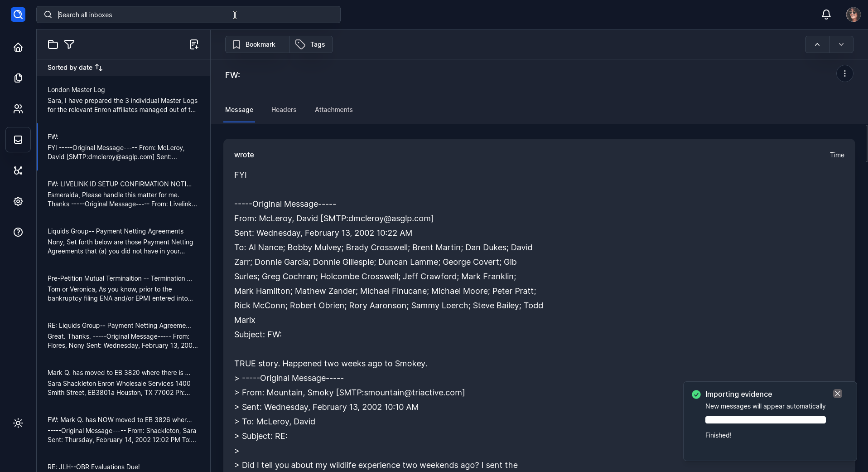The image size is (868, 472).
Task: Click the notifications bell icon
Action: pyautogui.click(x=826, y=15)
